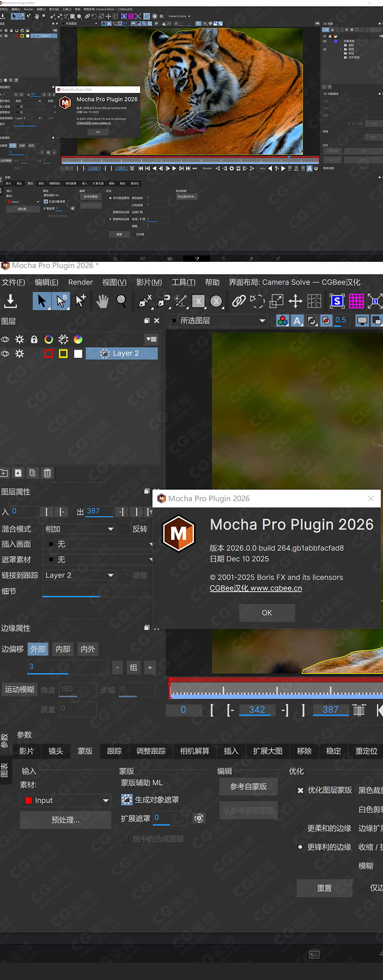Open the 文件(F) menu

pos(13,282)
